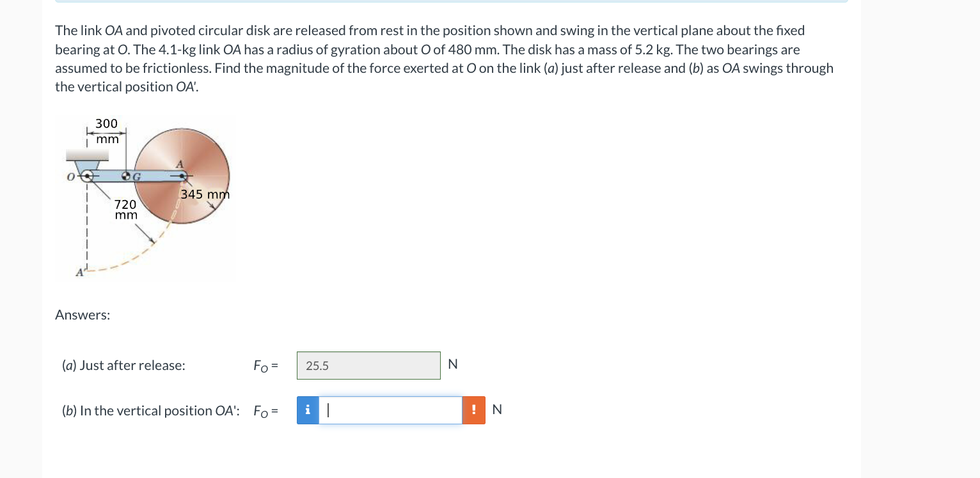The image size is (980, 478).
Task: Select the 720 mm dimension label
Action: [x=126, y=209]
